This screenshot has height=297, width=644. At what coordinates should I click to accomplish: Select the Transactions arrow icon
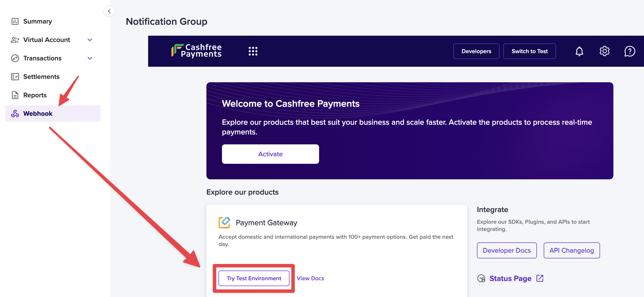(15, 58)
